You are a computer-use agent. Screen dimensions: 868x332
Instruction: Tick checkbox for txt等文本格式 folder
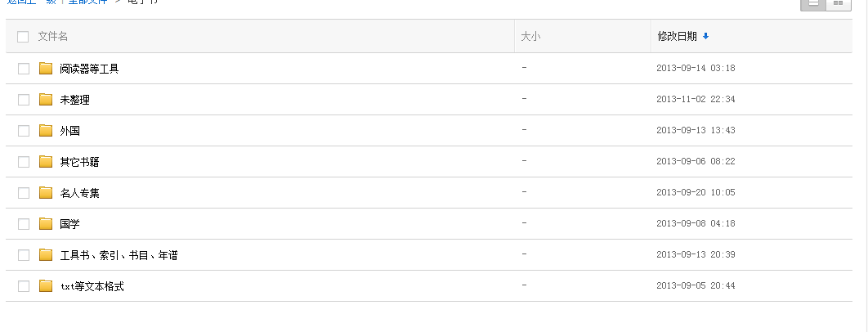[x=23, y=286]
